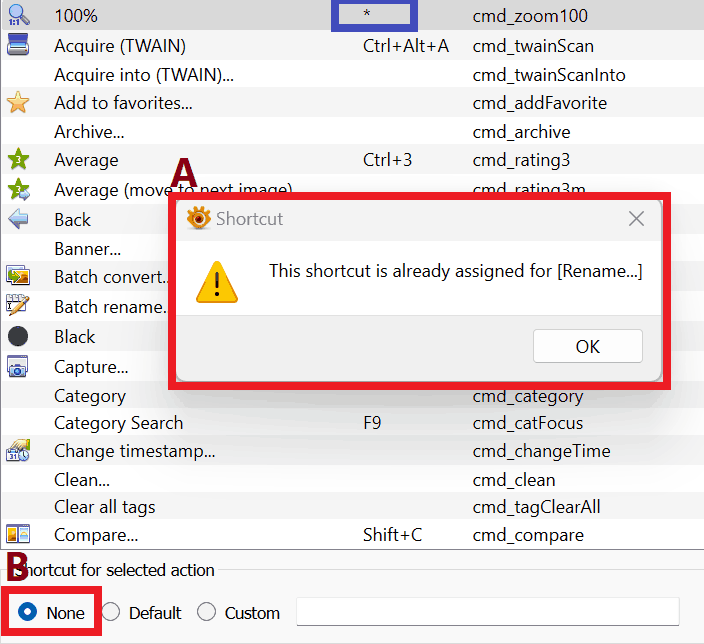
Task: Click the cmd_addFavorite command cell
Action: coord(539,103)
